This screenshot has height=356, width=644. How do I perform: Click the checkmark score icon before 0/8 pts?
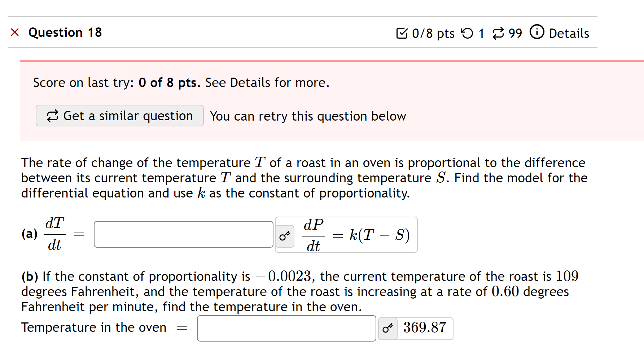403,32
